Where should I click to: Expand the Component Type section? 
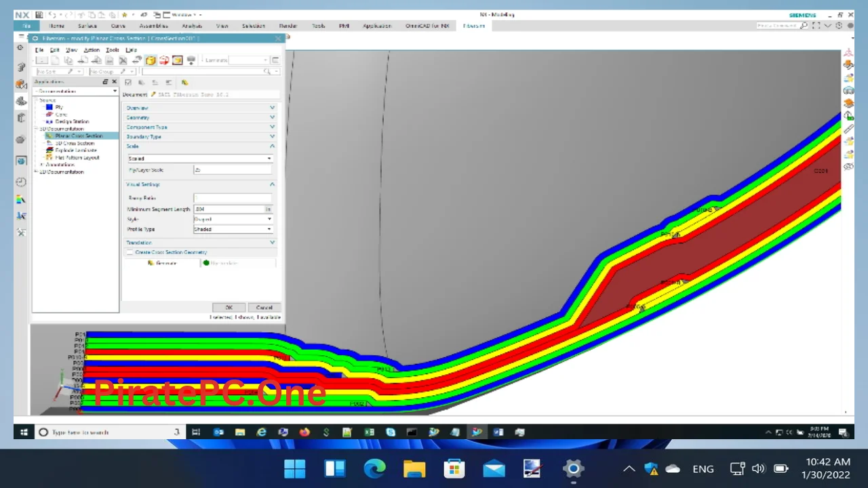[x=201, y=127]
